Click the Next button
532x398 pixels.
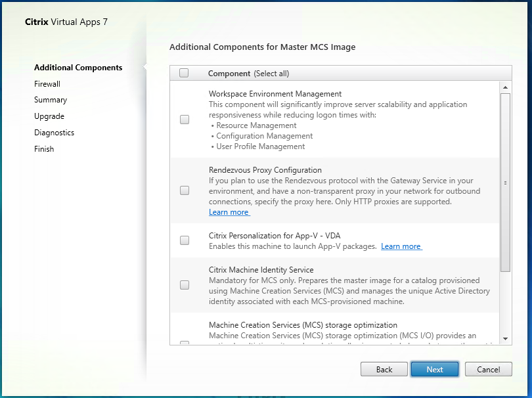pos(435,369)
